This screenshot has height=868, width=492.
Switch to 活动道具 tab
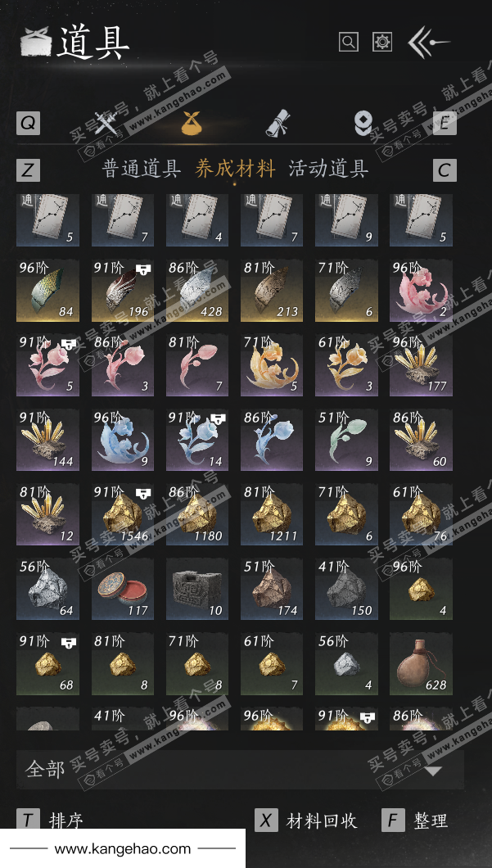[328, 170]
